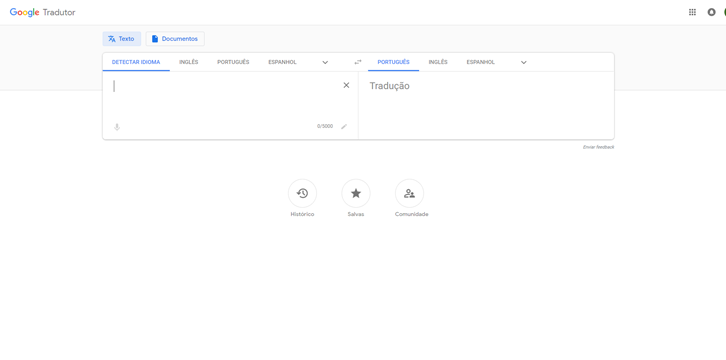Screen dimensions: 726x360
Task: Open the Enviar feedback link
Action: (x=598, y=147)
